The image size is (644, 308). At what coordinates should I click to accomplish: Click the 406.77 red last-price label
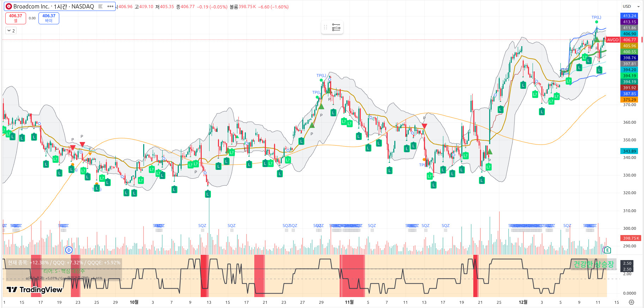click(629, 40)
